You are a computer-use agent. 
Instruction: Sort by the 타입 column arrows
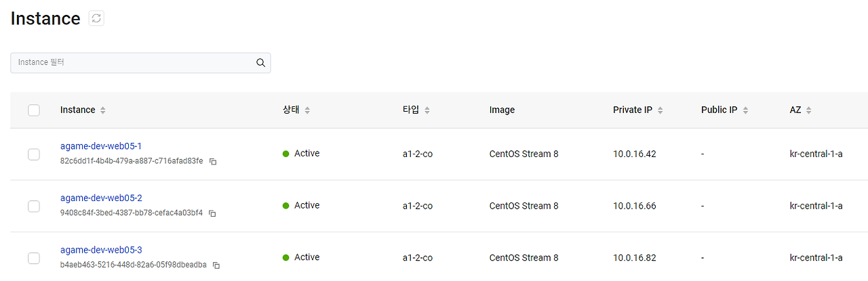point(427,110)
